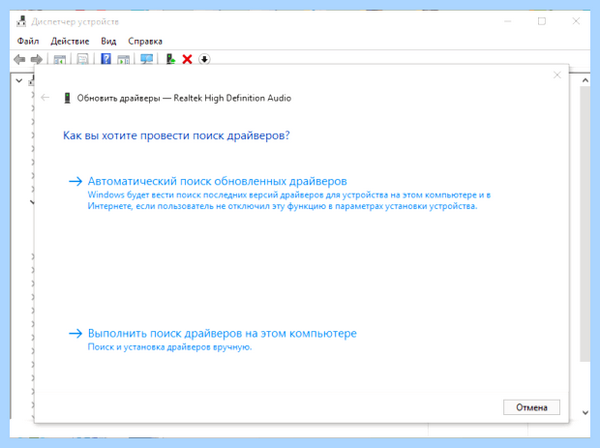Click the back arrow in the driver wizard
The height and width of the screenshot is (448, 600).
point(45,98)
